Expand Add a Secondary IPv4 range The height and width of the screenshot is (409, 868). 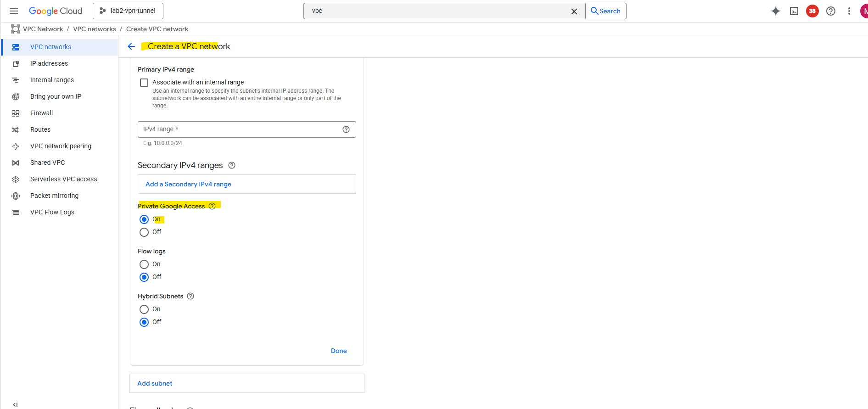[188, 184]
